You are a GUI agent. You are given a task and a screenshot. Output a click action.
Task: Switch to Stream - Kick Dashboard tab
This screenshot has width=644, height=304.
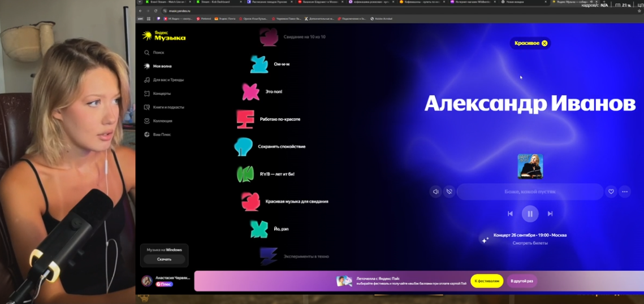click(x=218, y=2)
